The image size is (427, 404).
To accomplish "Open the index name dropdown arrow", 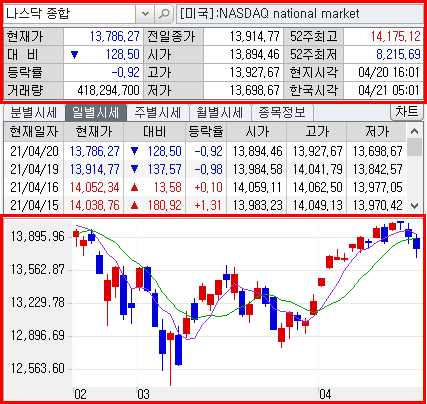I will click(145, 14).
